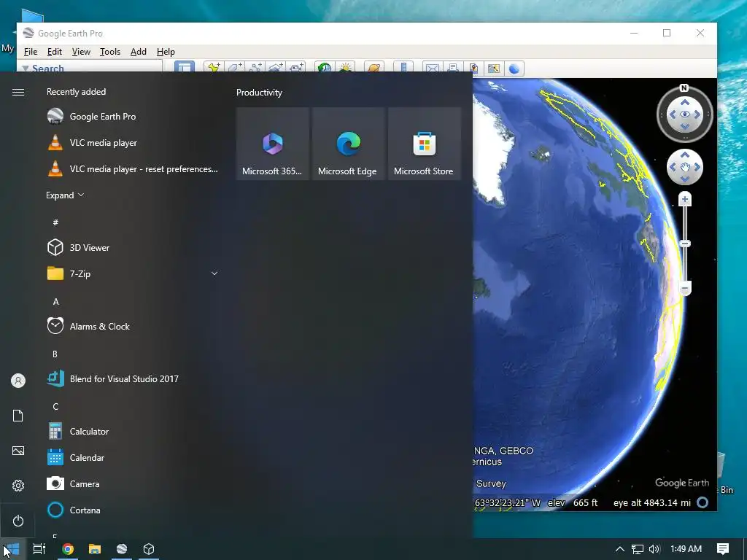747x560 pixels.
Task: Open the View menu
Action: pyautogui.click(x=81, y=52)
